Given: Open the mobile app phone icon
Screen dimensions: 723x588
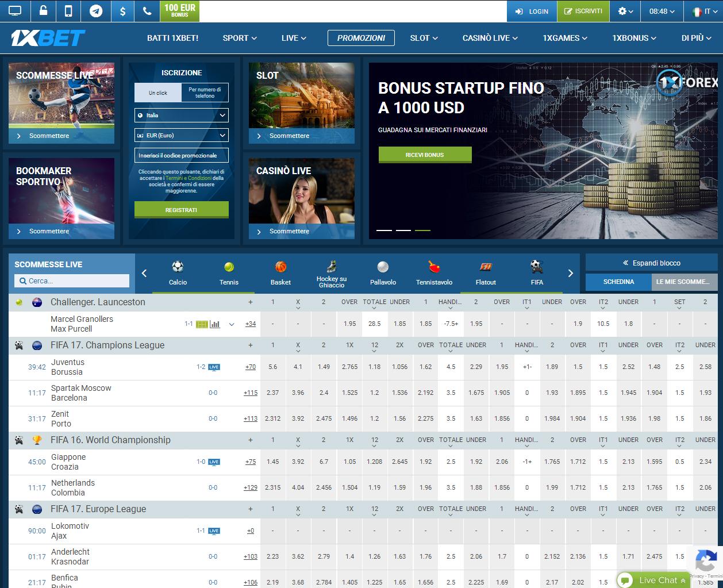Looking at the screenshot, I should pos(68,11).
